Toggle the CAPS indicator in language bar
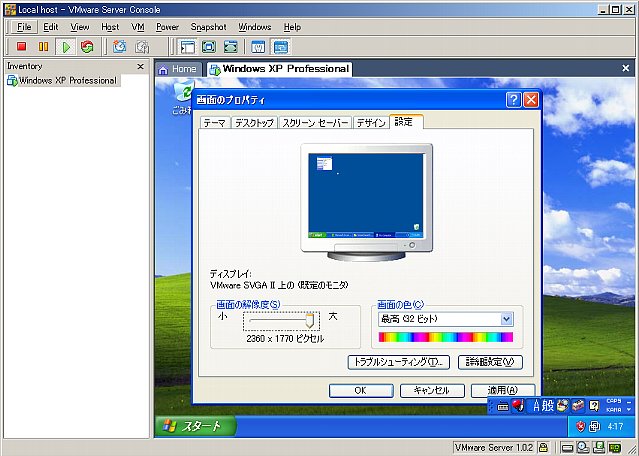This screenshot has width=639, height=456. pos(614,401)
